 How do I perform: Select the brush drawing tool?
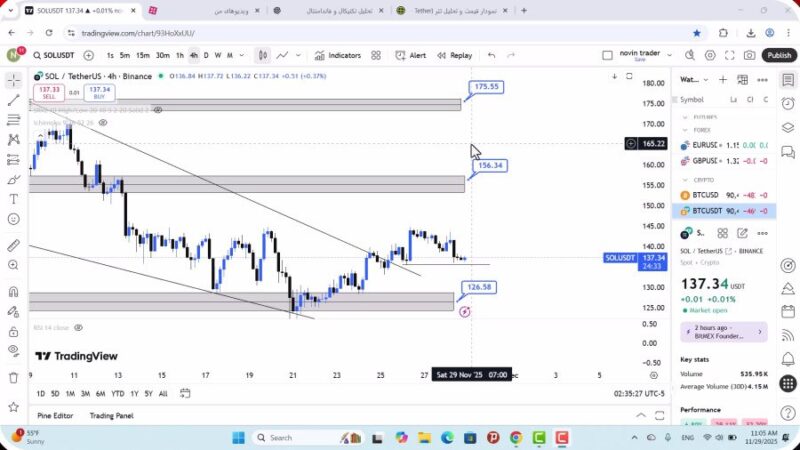point(14,179)
